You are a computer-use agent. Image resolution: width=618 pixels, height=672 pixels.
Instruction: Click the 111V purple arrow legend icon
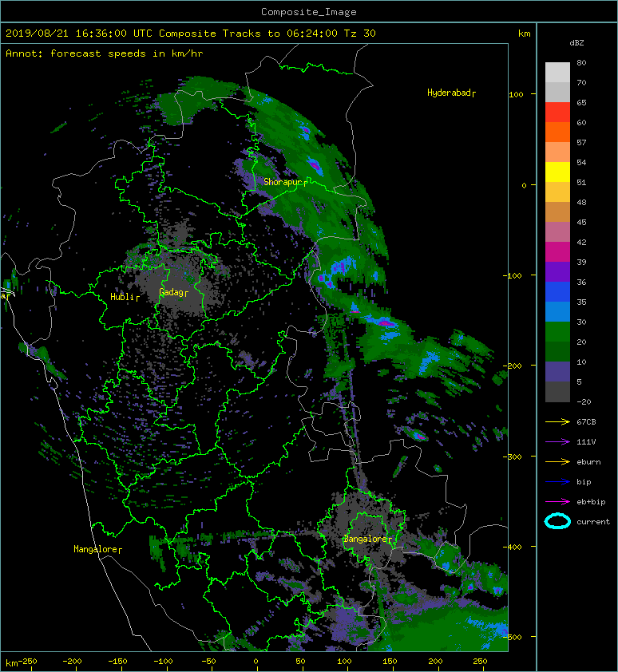557,442
